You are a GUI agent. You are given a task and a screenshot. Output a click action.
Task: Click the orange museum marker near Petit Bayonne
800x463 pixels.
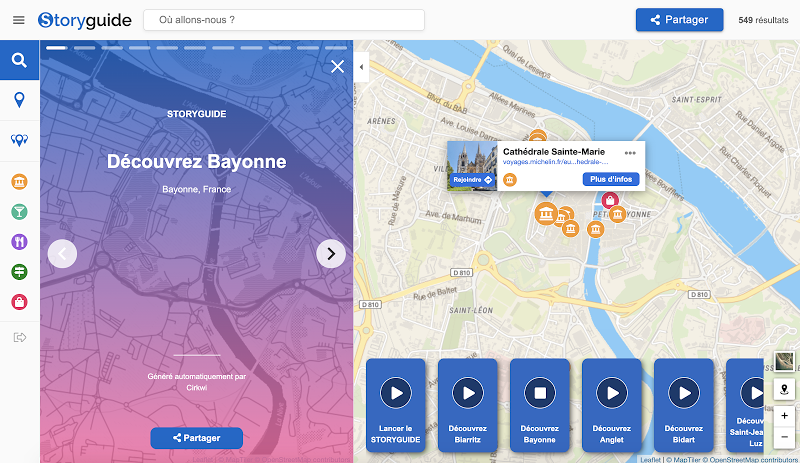click(617, 214)
